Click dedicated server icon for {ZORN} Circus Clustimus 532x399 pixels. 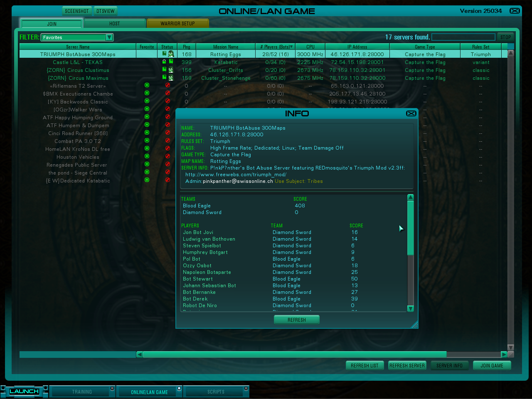(164, 70)
